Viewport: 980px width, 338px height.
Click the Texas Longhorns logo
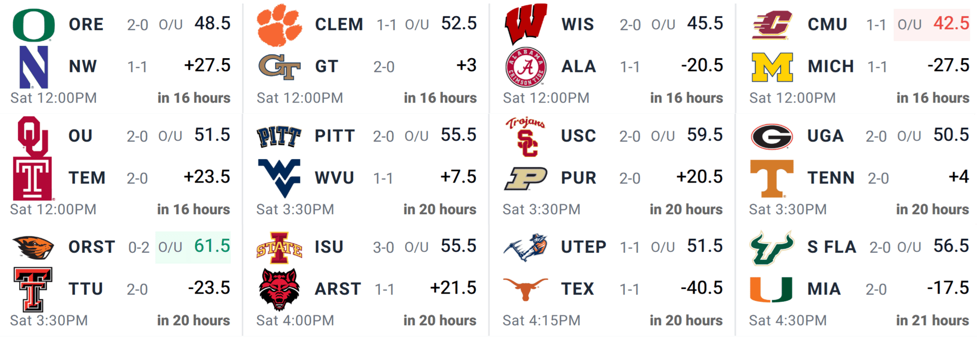tap(525, 289)
